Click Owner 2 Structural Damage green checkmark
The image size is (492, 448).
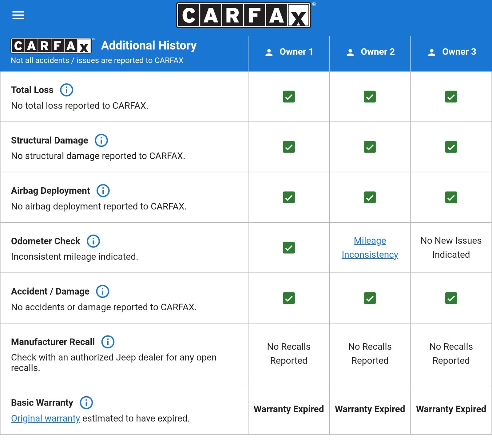tap(370, 147)
